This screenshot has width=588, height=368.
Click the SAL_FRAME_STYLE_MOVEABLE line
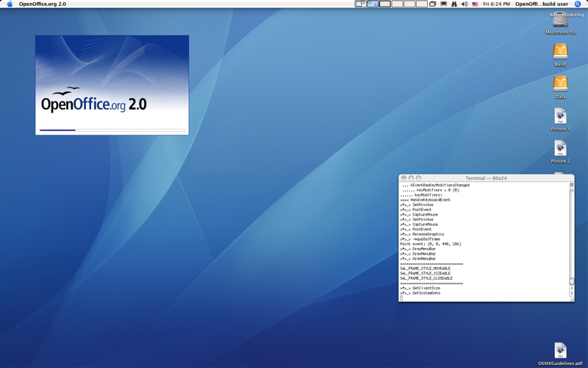pyautogui.click(x=426, y=269)
